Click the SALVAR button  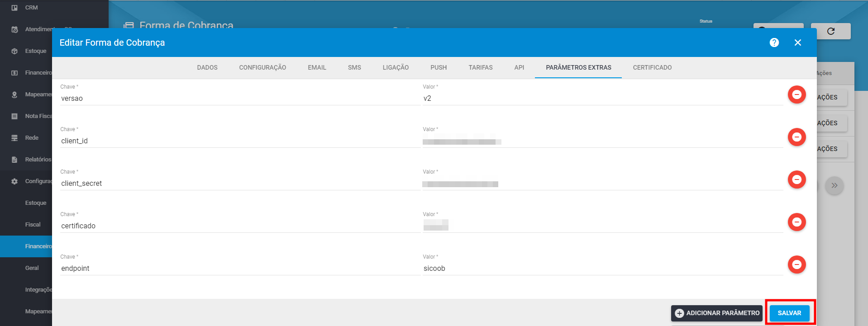789,313
